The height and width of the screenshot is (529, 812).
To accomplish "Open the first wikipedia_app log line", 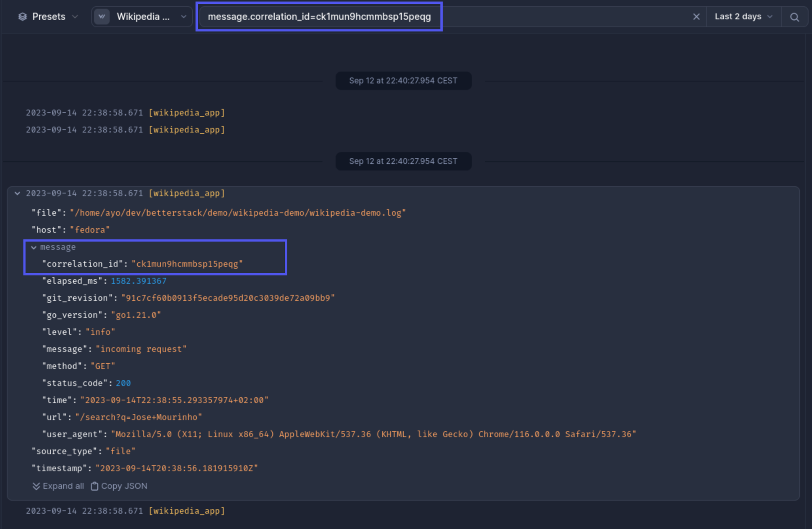I will 125,113.
